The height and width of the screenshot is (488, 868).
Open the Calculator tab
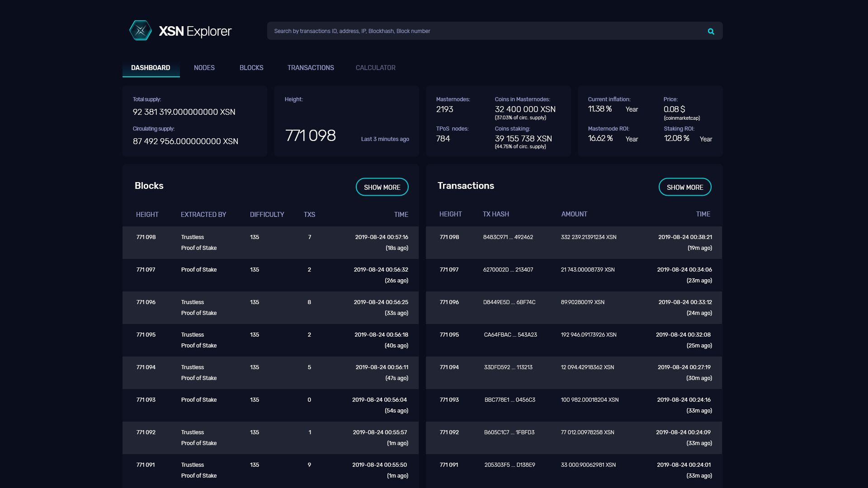[x=375, y=68]
